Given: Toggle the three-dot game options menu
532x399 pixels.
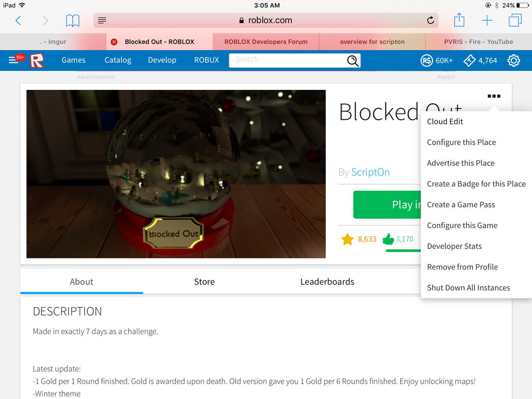Looking at the screenshot, I should tap(494, 96).
